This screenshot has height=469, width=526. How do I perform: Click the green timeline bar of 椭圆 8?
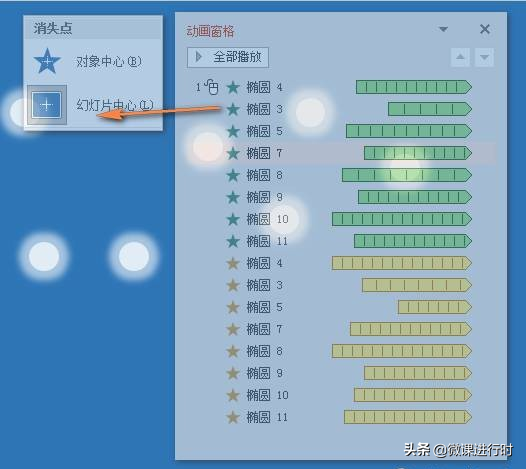407,175
